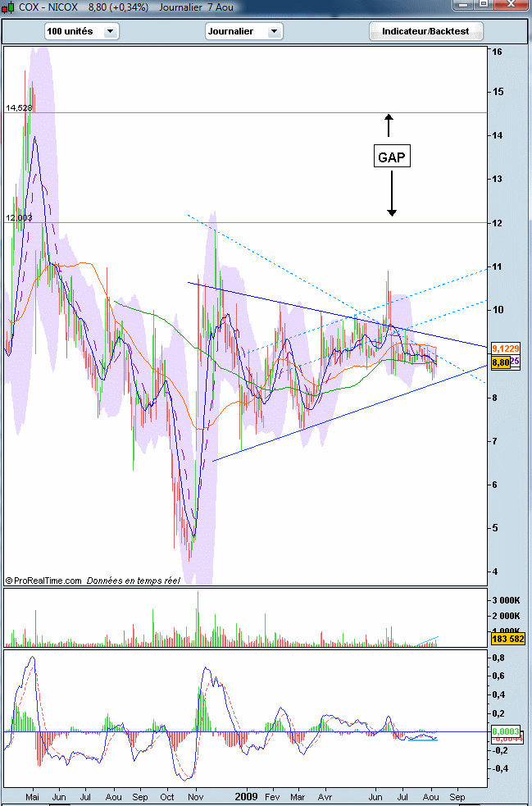
Task: Click the 'Mai' month label on time axis
Action: point(34,796)
